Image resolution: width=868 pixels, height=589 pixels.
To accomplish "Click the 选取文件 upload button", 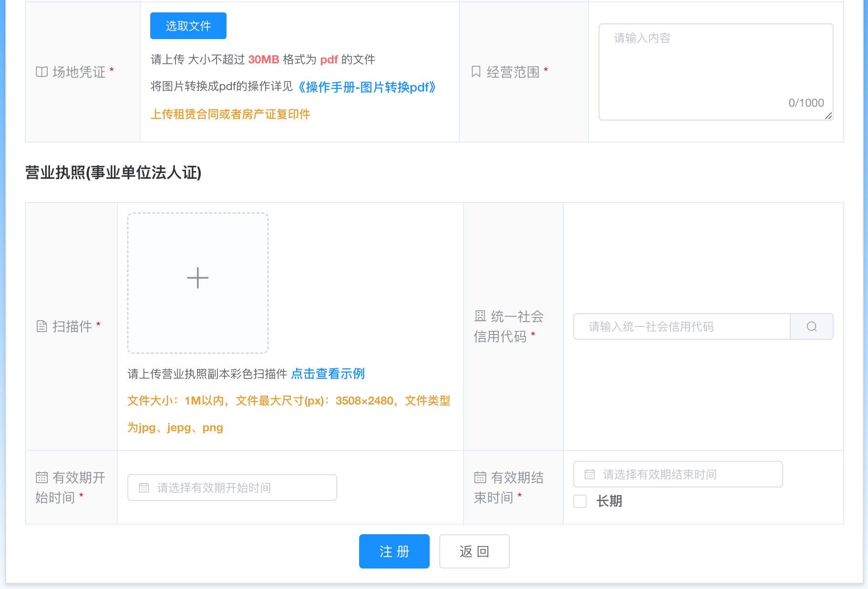I will point(188,26).
